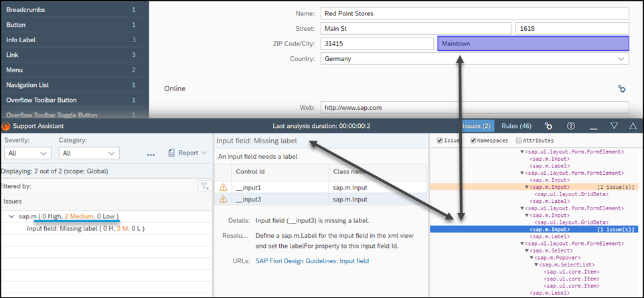This screenshot has height=298, width=644.
Task: Open the Support Assistant help icon
Action: 570,126
